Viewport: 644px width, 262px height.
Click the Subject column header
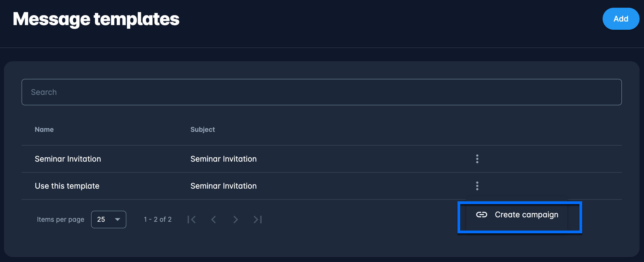coord(203,129)
